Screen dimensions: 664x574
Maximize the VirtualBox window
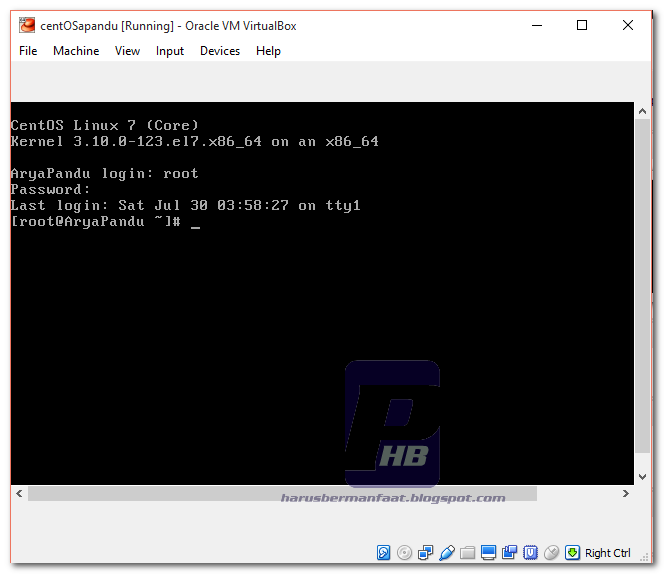pos(582,25)
